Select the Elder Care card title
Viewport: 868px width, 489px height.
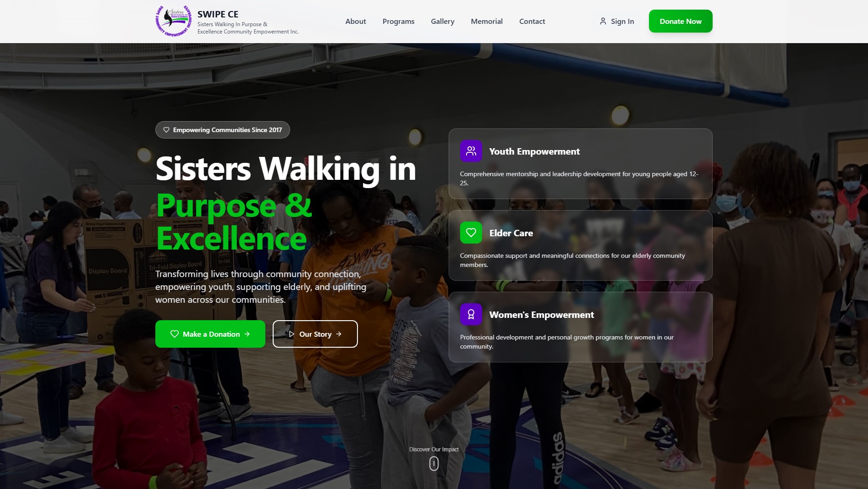click(511, 233)
